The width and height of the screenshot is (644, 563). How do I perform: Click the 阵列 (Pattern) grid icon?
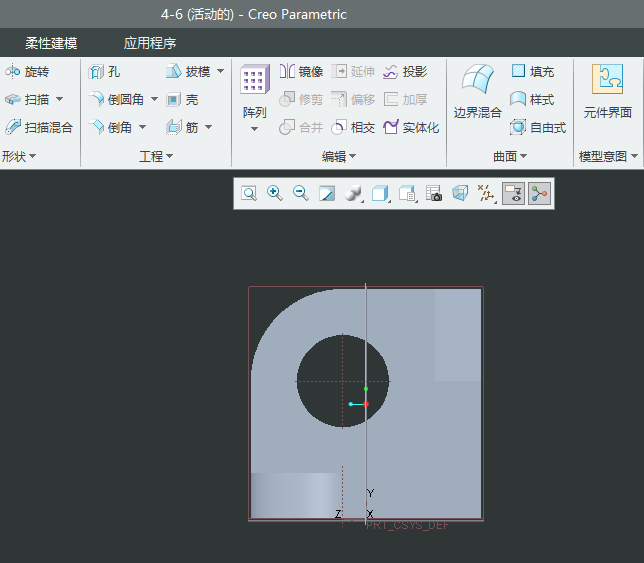[x=255, y=79]
